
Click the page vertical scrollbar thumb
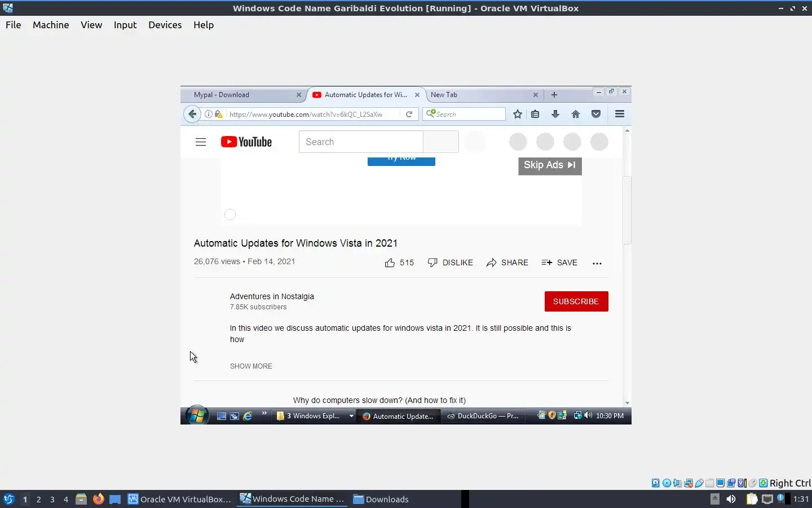pyautogui.click(x=627, y=210)
